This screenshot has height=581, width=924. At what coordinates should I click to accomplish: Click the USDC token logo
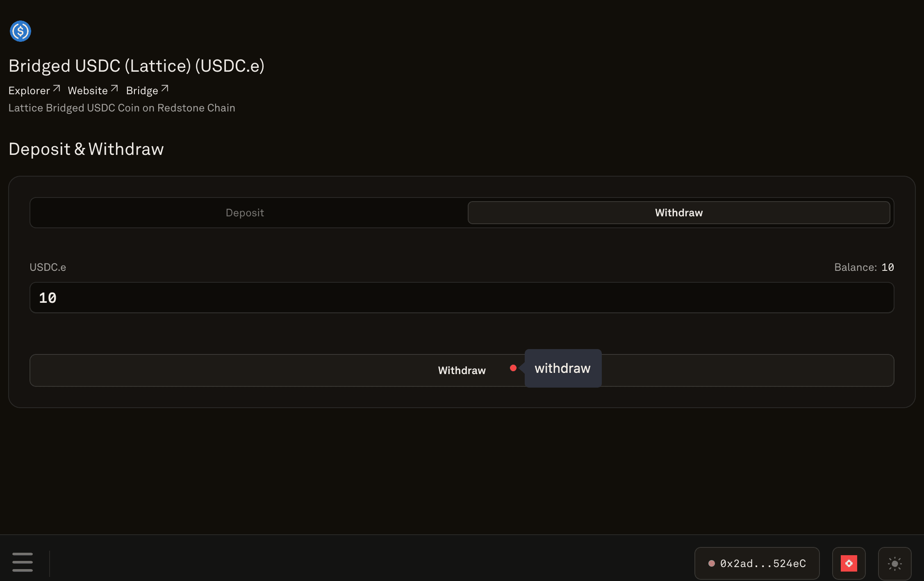coord(20,31)
